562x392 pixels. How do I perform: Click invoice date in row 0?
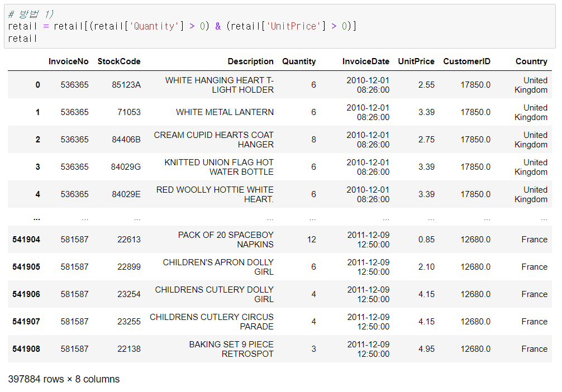[x=368, y=85]
